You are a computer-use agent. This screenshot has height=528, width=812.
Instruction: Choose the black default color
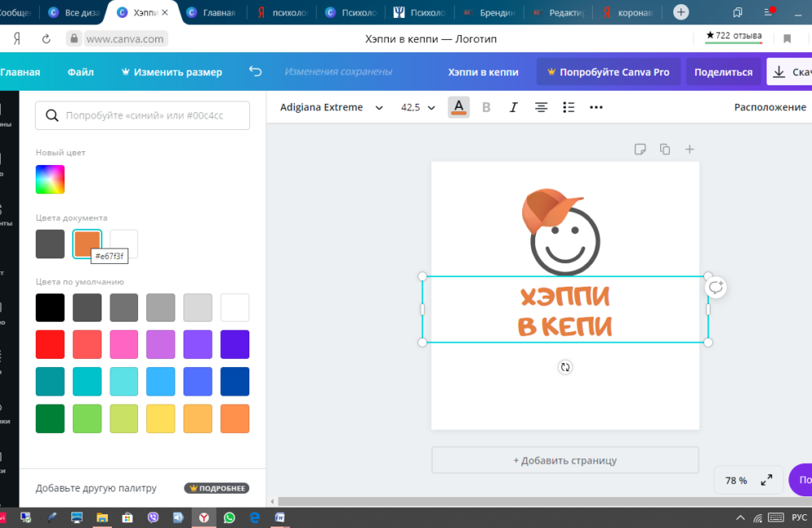point(50,307)
